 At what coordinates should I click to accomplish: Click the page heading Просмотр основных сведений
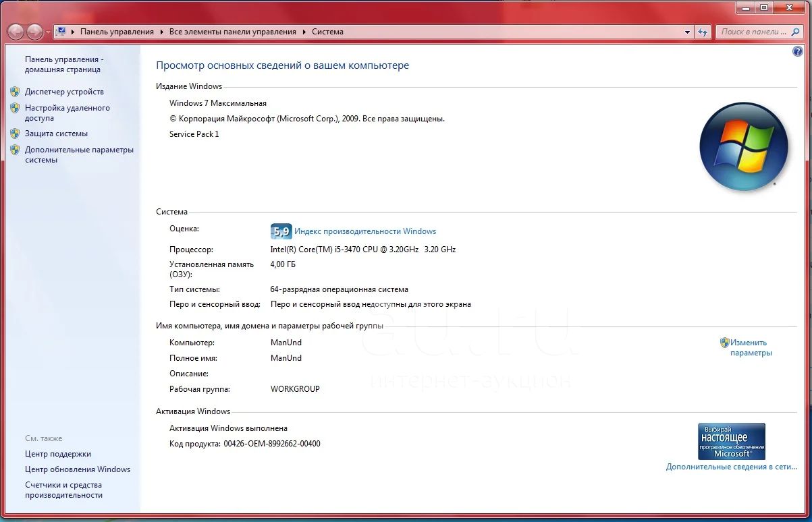(x=283, y=65)
